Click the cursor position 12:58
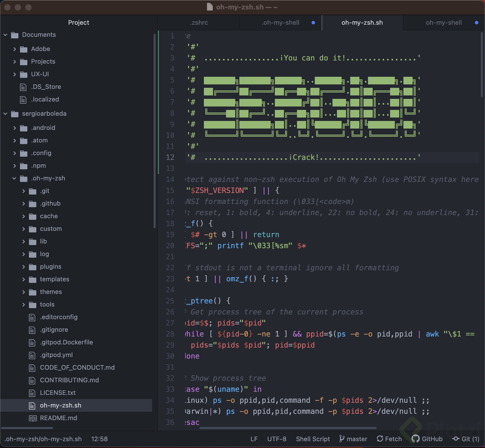The width and height of the screenshot is (485, 448). [x=99, y=439]
